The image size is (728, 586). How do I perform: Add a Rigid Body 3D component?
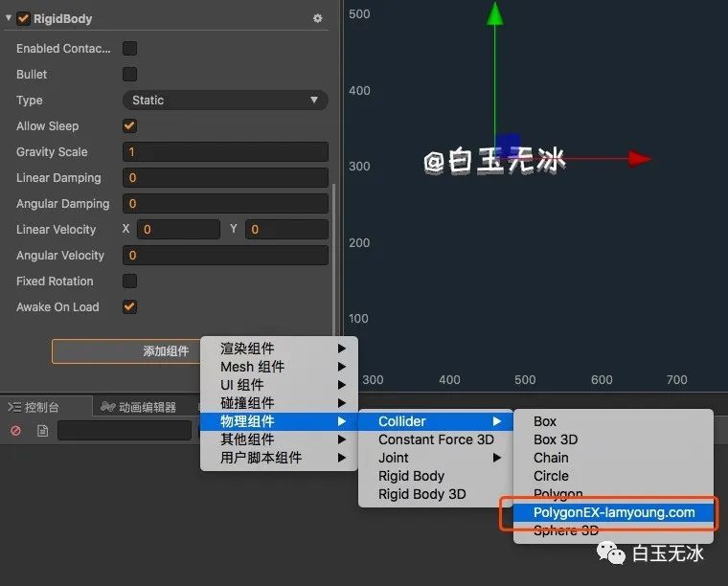[436, 494]
